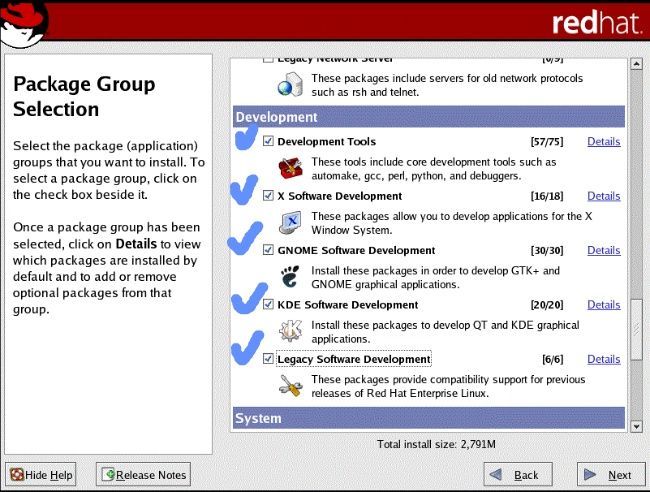
Task: Open Details for X Software Development
Action: pyautogui.click(x=604, y=196)
